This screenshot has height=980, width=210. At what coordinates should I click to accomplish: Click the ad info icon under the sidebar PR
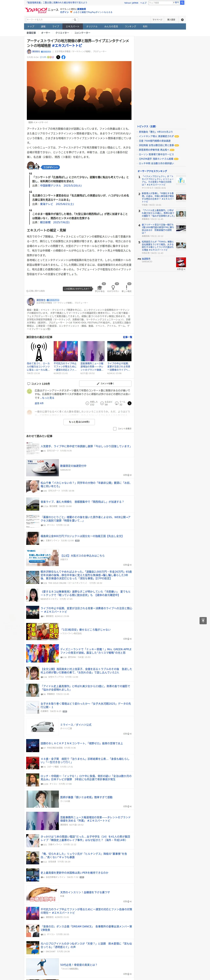(x=182, y=269)
